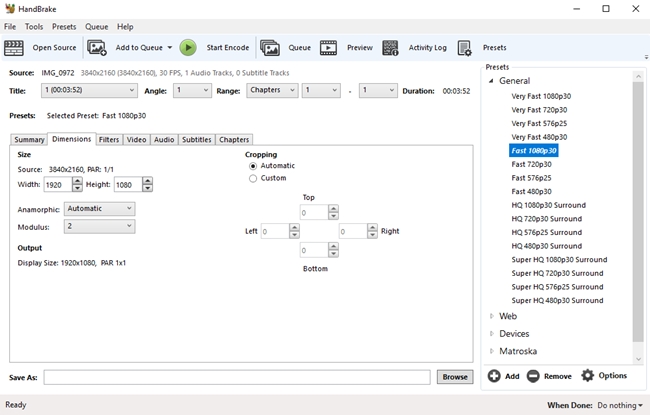This screenshot has height=415, width=650.
Task: Open the Anamorphic dropdown
Action: click(99, 209)
